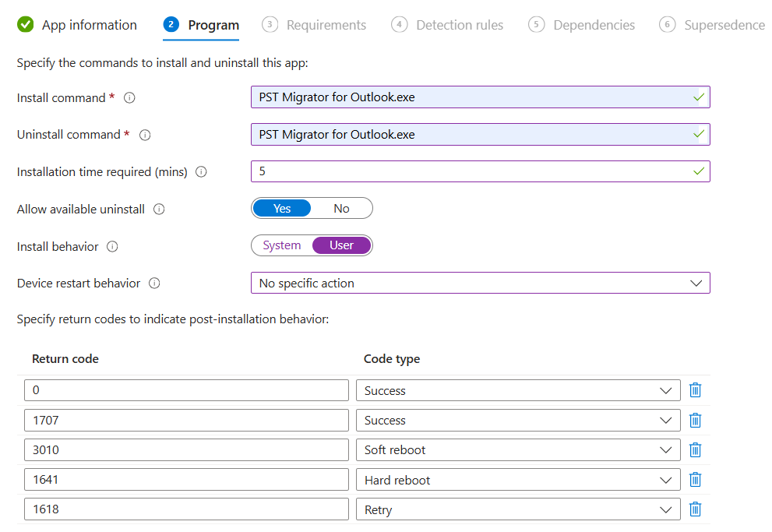This screenshot has height=532, width=772.
Task: Click the step 2 Program circle icon
Action: tap(171, 24)
